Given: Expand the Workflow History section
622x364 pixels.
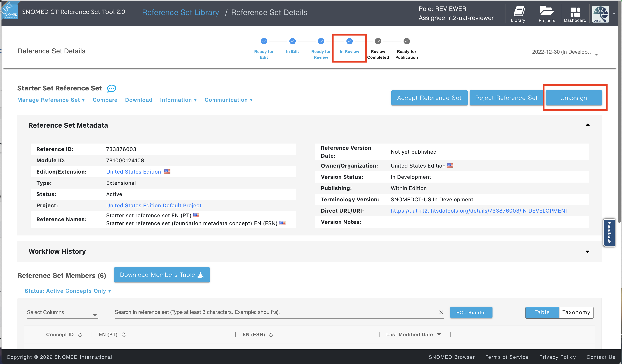Looking at the screenshot, I should click(587, 252).
